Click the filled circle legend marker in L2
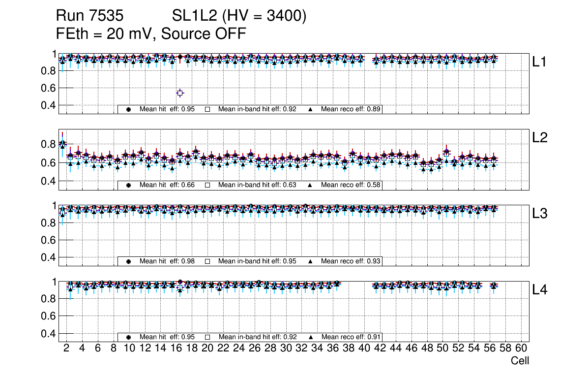 pos(129,185)
